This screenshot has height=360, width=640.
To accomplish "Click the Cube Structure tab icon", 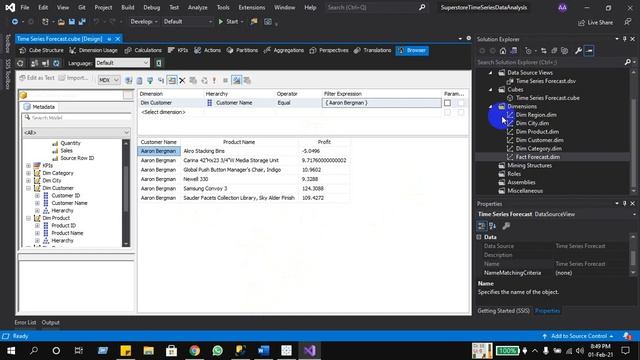I will pyautogui.click(x=22, y=50).
